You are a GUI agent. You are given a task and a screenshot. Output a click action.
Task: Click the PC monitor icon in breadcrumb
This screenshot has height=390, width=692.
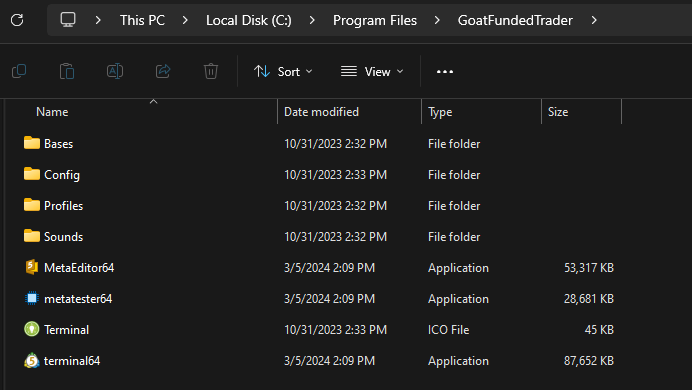[68, 20]
